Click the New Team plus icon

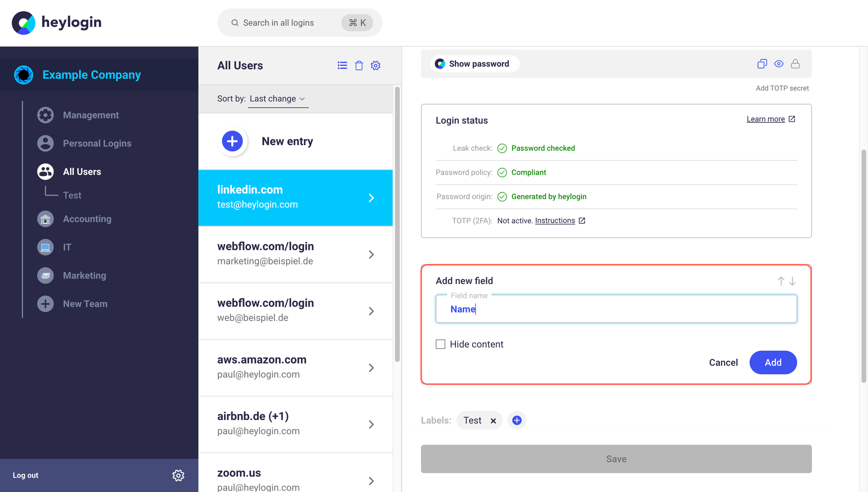pos(45,304)
